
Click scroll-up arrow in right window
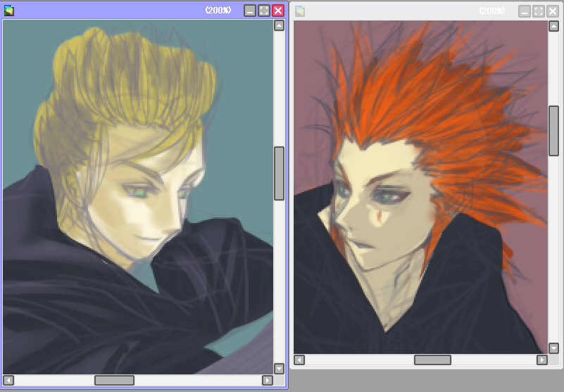553,26
